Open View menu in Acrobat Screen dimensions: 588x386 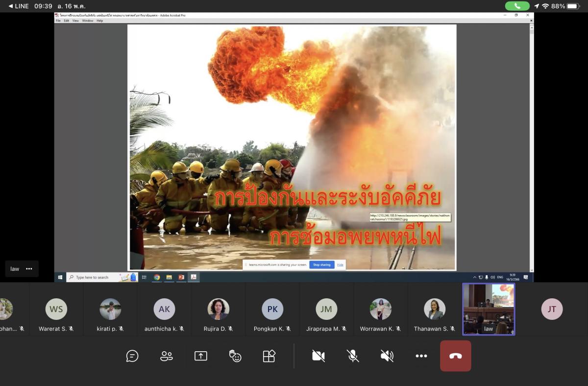tap(75, 21)
